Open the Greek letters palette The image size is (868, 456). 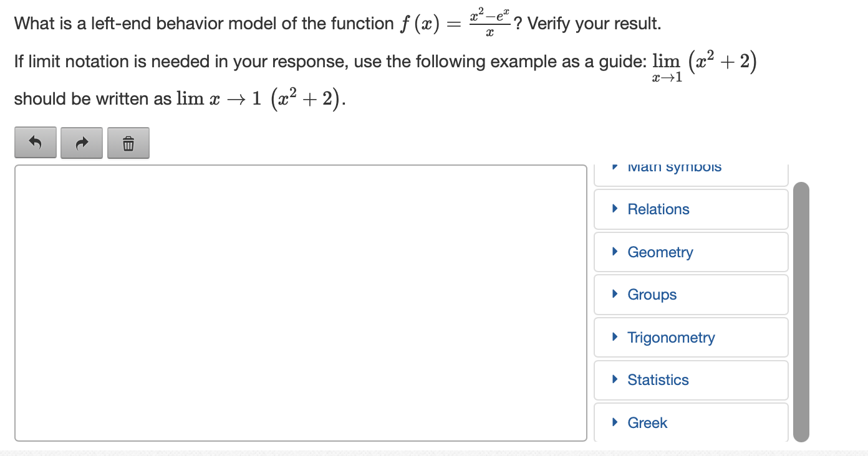(647, 423)
